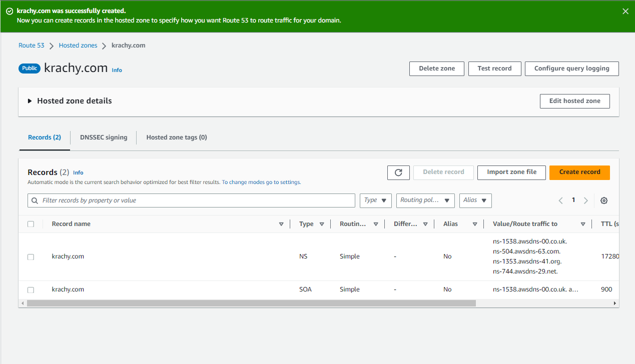
Task: Click ns-1538.awsdns-00.co.uk. in NS row
Action: [530, 241]
